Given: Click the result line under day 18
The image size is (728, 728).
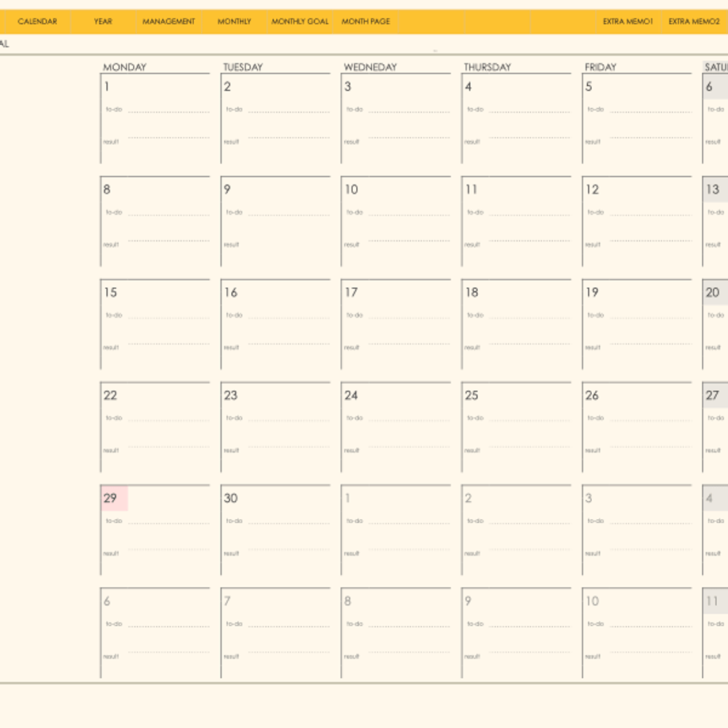Looking at the screenshot, I should click(x=529, y=343).
